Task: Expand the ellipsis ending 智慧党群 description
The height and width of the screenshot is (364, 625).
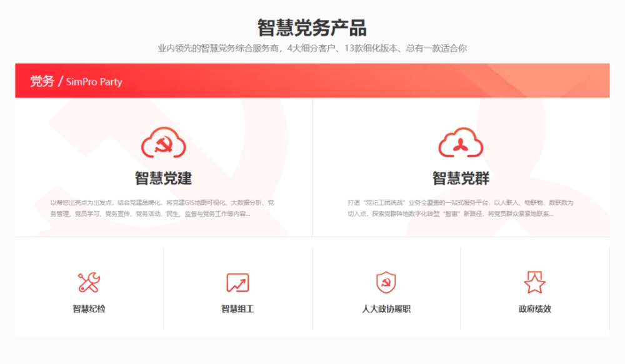Action: 550,214
